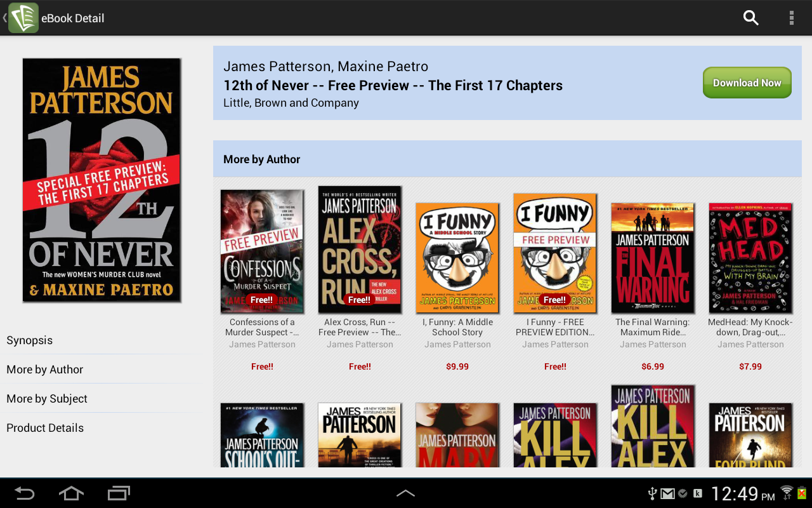Tap the 12th of Never cover image
The width and height of the screenshot is (812, 508).
pyautogui.click(x=102, y=180)
